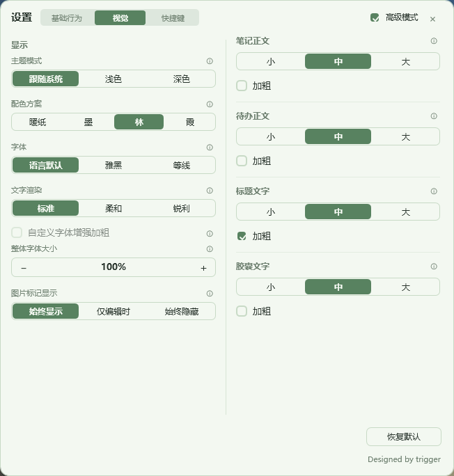Select the 深色 theme mode

click(x=182, y=79)
